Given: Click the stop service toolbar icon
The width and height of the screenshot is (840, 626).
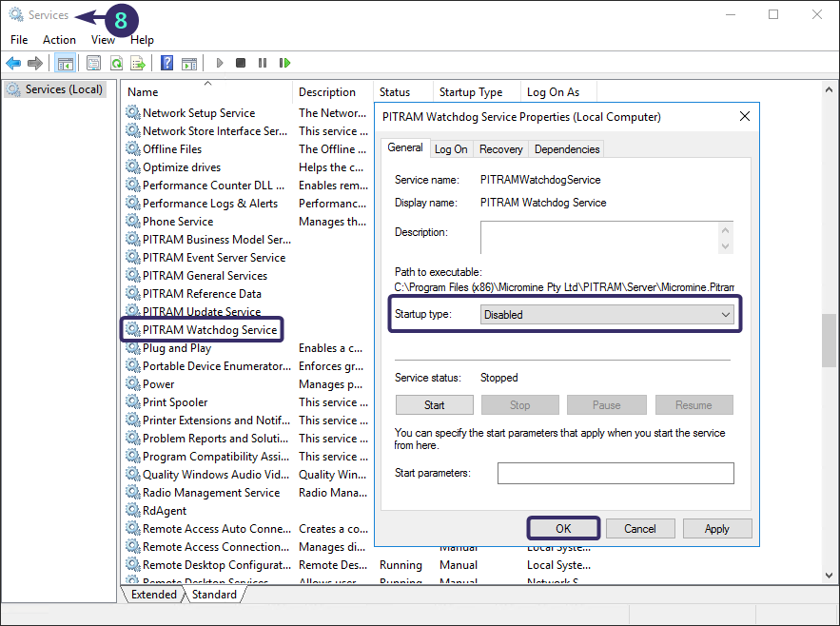Looking at the screenshot, I should tap(241, 63).
